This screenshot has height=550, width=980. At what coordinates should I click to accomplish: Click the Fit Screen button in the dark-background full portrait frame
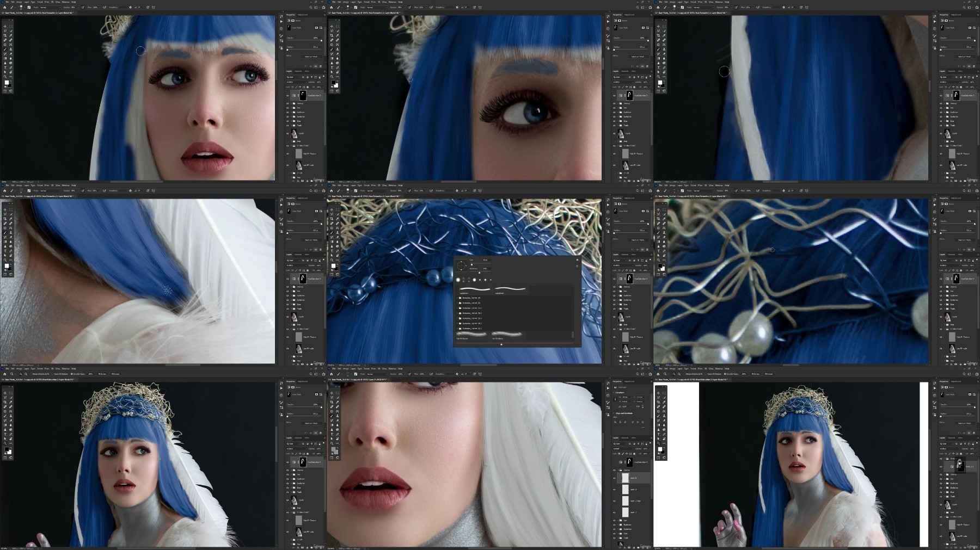[102, 374]
